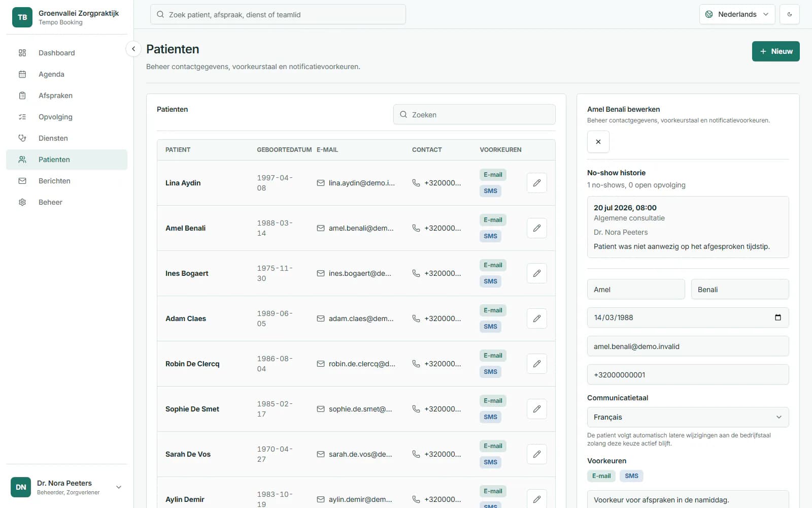
Task: Click the Dashboard grid icon in the sidebar
Action: [x=22, y=53]
